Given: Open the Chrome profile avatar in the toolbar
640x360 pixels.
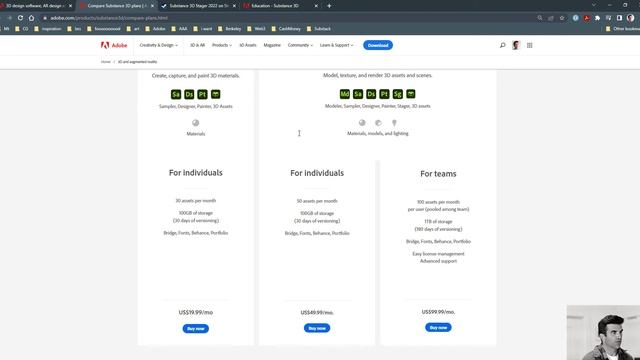Looking at the screenshot, I should click(x=631, y=18).
